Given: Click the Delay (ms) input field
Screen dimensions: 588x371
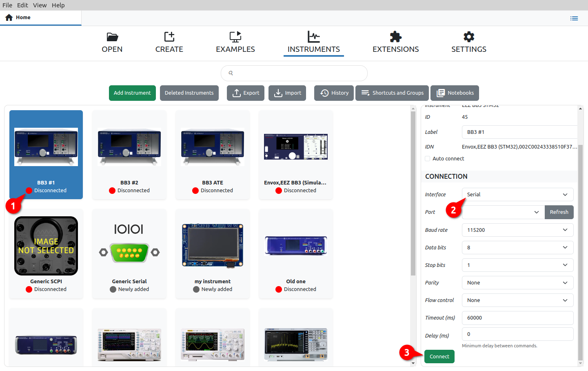Looking at the screenshot, I should coord(517,334).
